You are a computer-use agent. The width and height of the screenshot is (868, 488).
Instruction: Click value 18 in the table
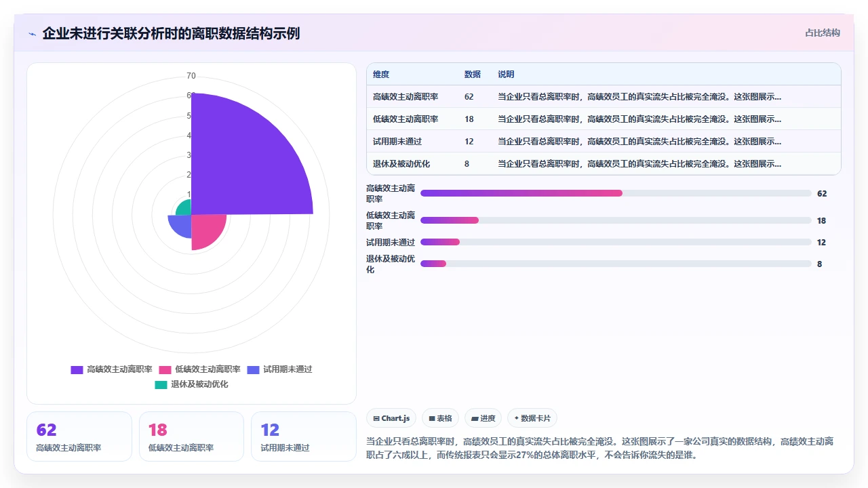pos(469,119)
